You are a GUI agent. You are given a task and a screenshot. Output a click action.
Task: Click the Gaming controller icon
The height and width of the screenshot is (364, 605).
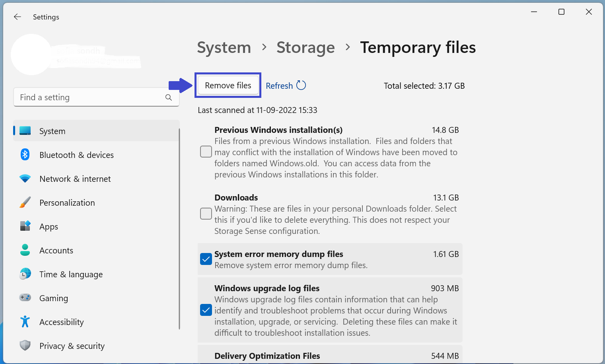pos(25,298)
